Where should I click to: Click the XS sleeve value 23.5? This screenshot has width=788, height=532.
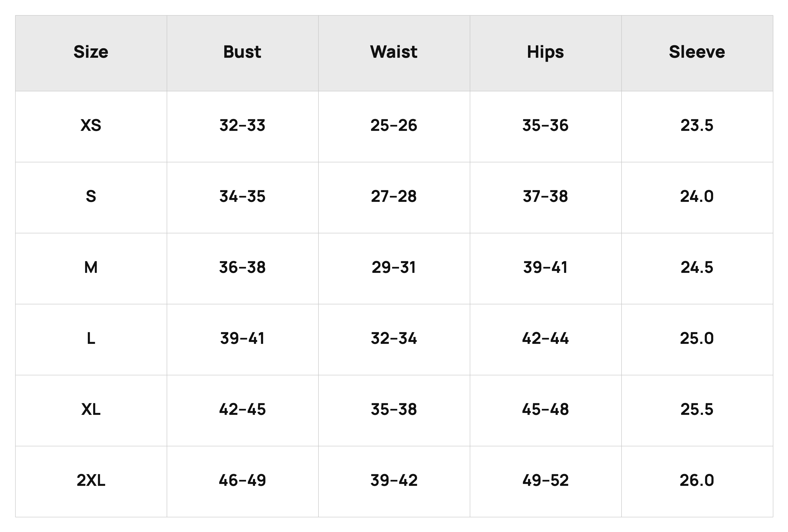point(697,125)
